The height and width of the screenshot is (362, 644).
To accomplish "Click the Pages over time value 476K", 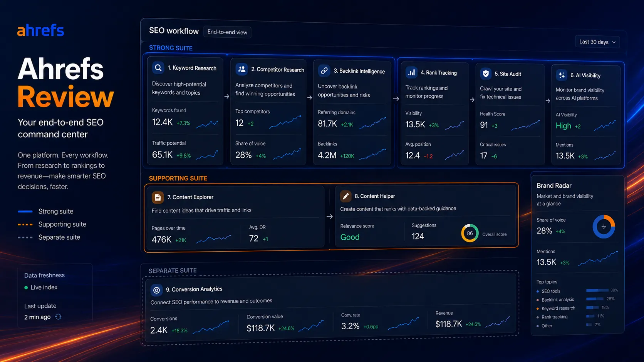I will pyautogui.click(x=161, y=240).
